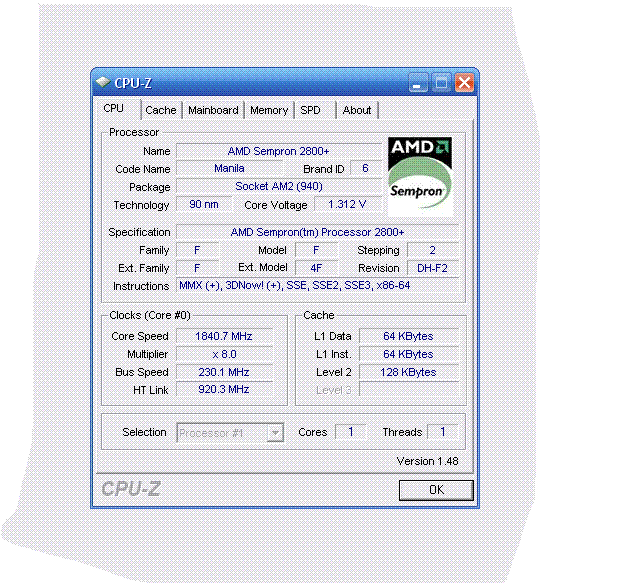640x585 pixels.
Task: Open the Mainboard tab
Action: click(213, 110)
